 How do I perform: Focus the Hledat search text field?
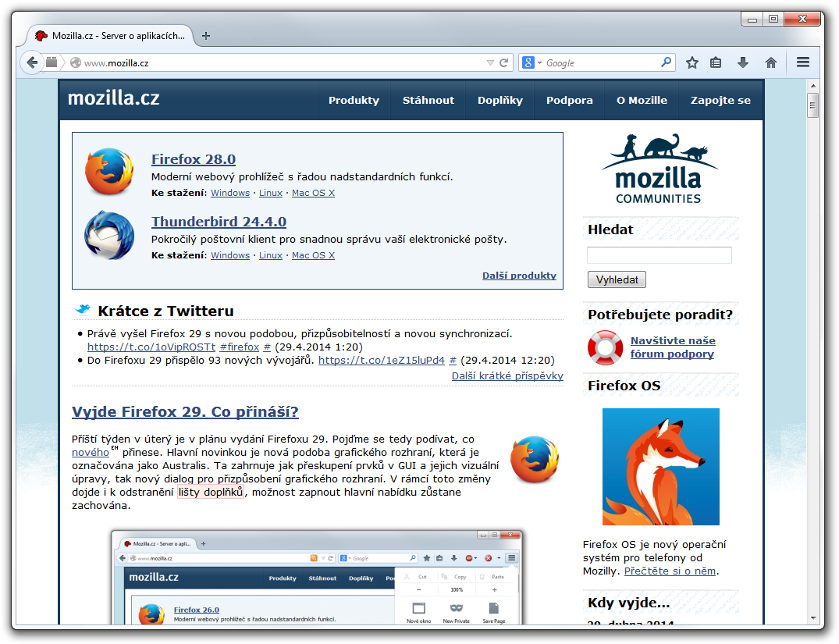(659, 254)
